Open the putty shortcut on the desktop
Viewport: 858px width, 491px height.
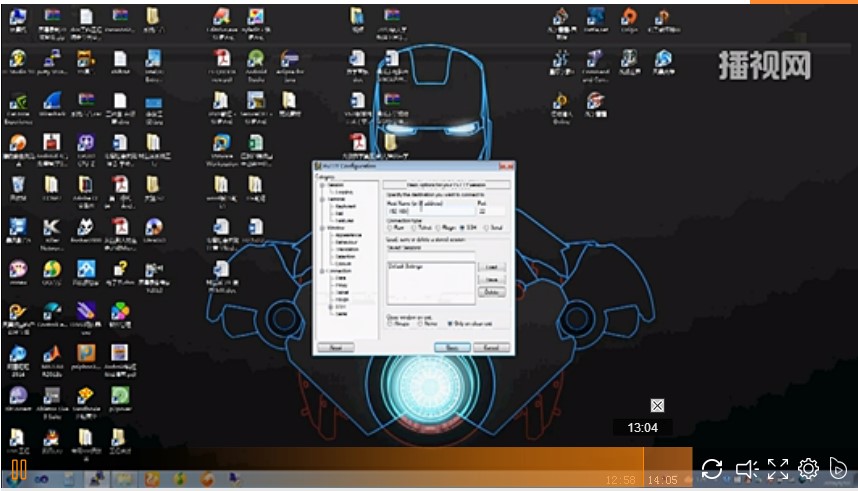pos(52,61)
